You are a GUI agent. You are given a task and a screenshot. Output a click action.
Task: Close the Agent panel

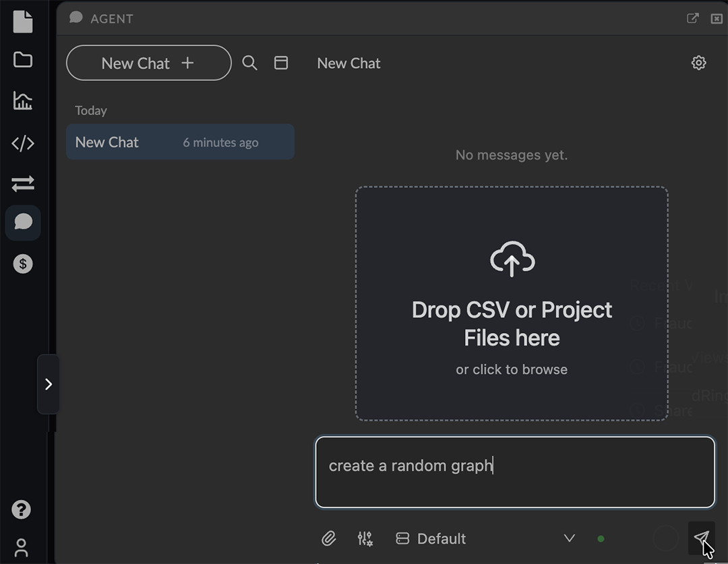click(717, 19)
